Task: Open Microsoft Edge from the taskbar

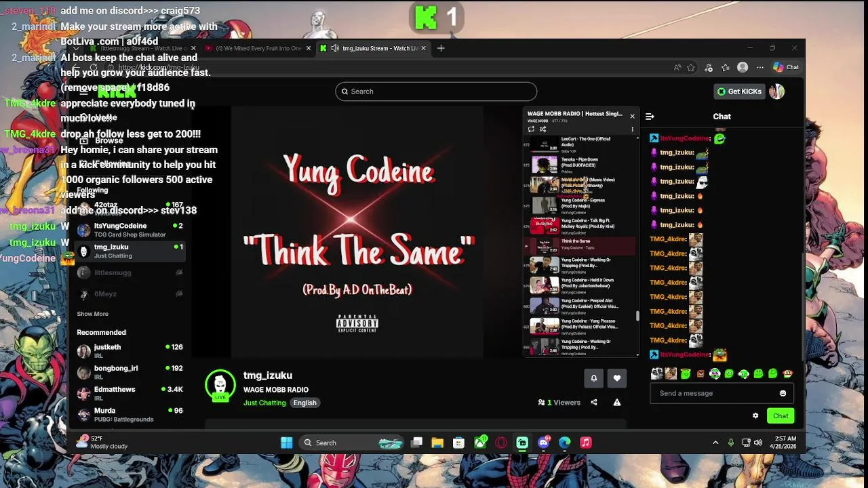Action: [x=564, y=443]
